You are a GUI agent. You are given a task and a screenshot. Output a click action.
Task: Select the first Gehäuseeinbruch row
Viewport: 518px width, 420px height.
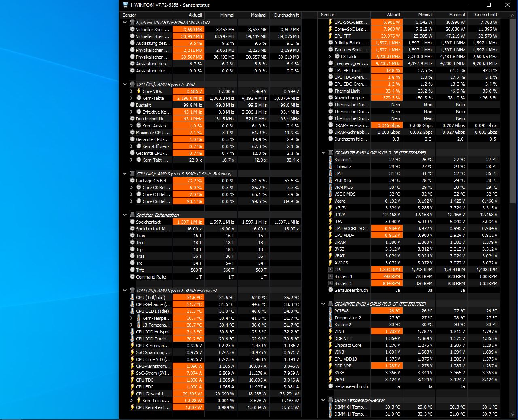pyautogui.click(x=410, y=290)
